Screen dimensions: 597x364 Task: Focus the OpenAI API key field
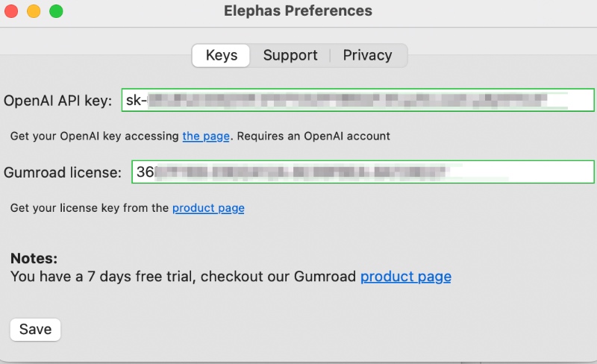tap(358, 100)
